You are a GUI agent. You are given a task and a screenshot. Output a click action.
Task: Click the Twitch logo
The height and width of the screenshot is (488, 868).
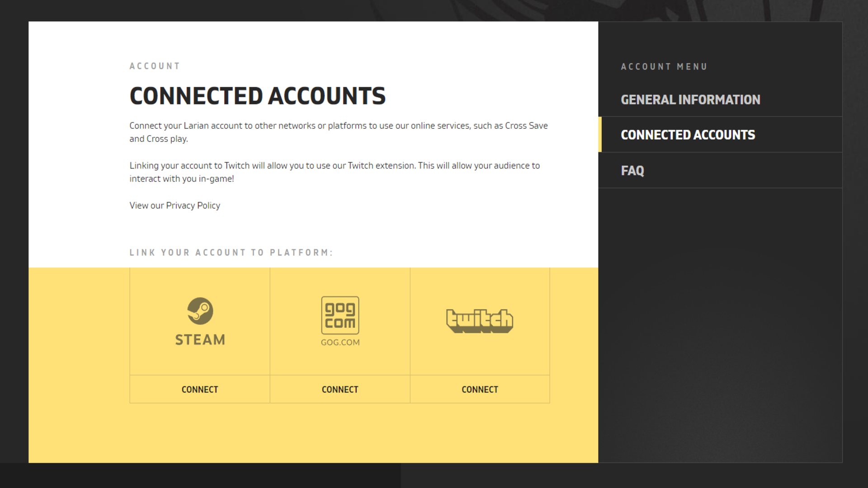(480, 321)
